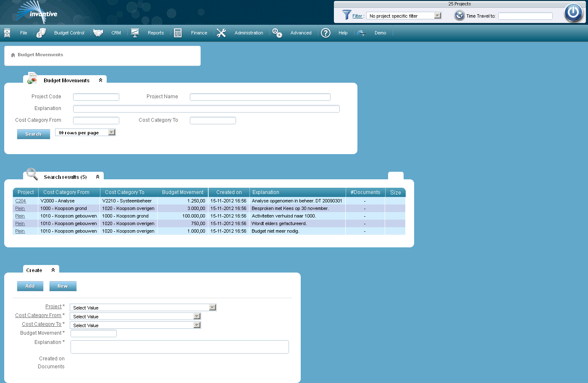The height and width of the screenshot is (383, 588).
Task: Click the Time Travel to input field
Action: [x=525, y=16]
